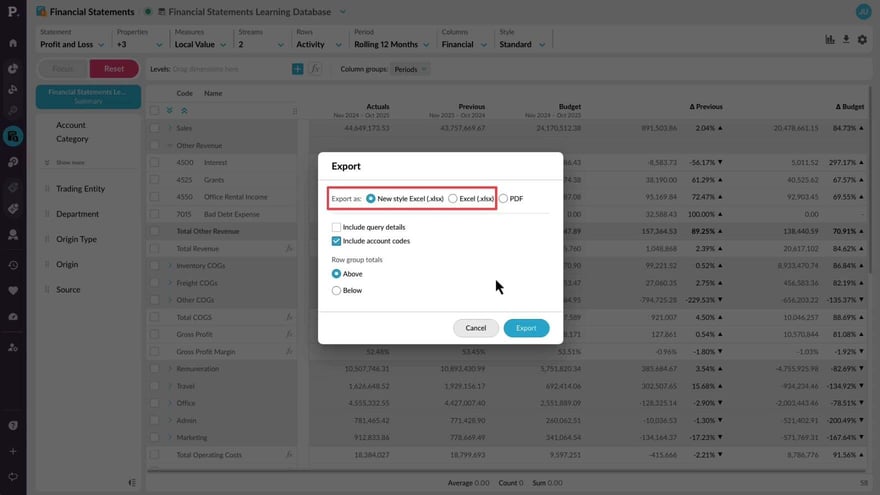Click the fx icon on Total COGS row
880x495 pixels.
(x=289, y=317)
